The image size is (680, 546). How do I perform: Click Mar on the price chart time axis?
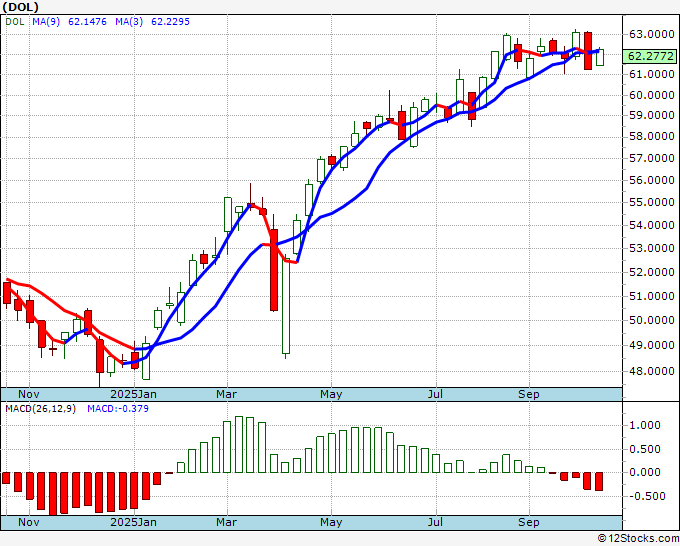226,394
